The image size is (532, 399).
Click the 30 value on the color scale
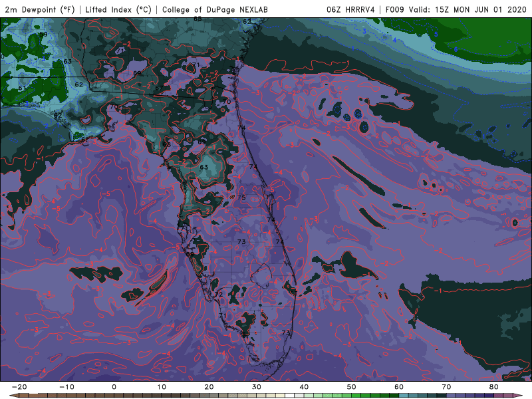pyautogui.click(x=257, y=387)
